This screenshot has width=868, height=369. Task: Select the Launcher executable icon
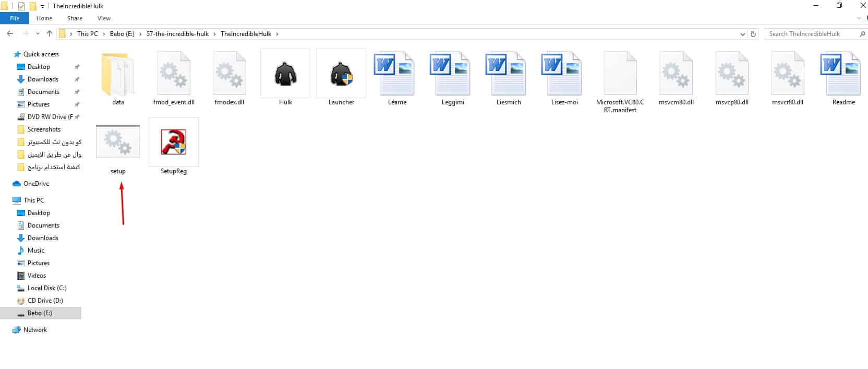coord(341,75)
